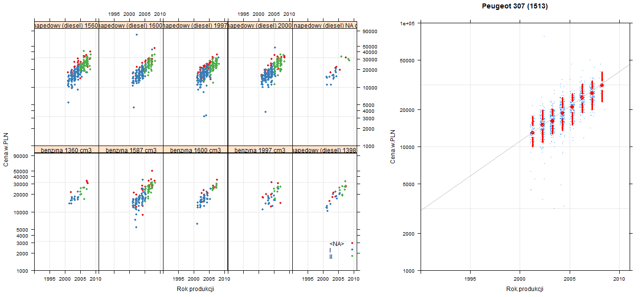Click the "Rok.produkcji" axis label on the Peugeot plot
Image resolution: width=644 pixels, height=297 pixels.
pyautogui.click(x=525, y=289)
